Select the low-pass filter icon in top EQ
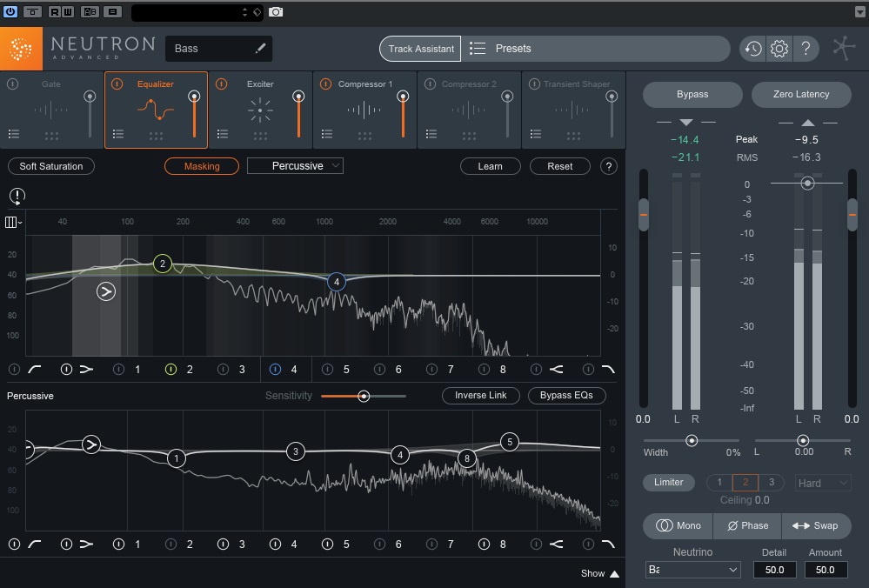 (608, 369)
